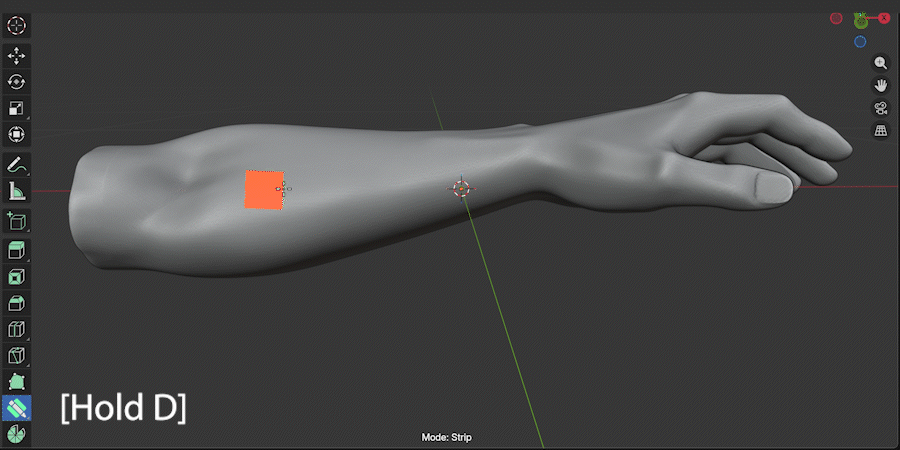Select the Loop Cut tool
The width and height of the screenshot is (900, 450).
pos(17,329)
